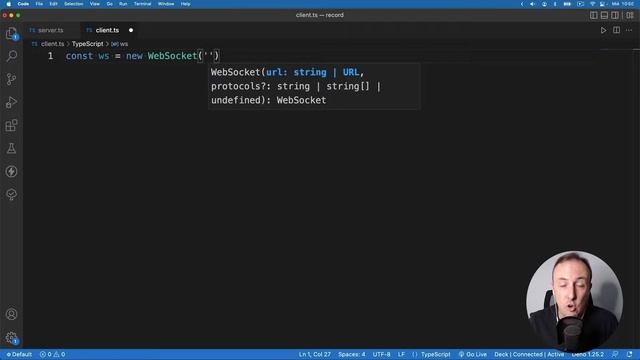Switch to the client.ts tab
Screen dimensions: 640x360
107,30
